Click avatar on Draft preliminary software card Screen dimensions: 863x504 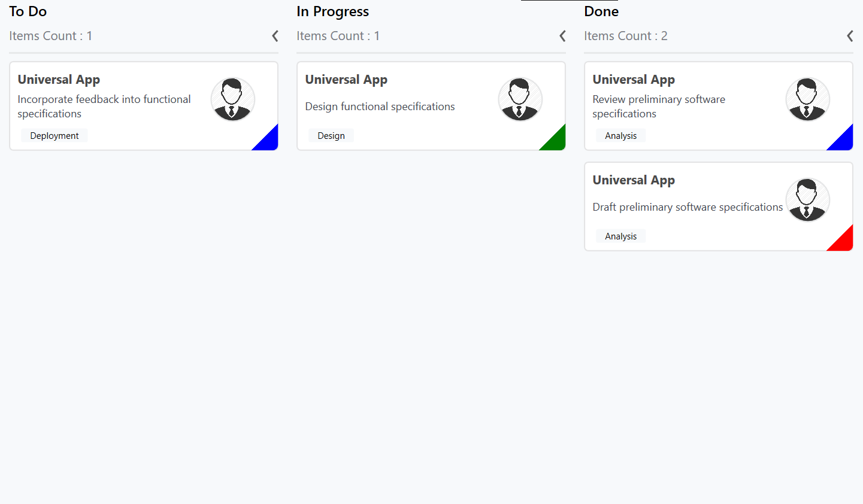pyautogui.click(x=808, y=200)
